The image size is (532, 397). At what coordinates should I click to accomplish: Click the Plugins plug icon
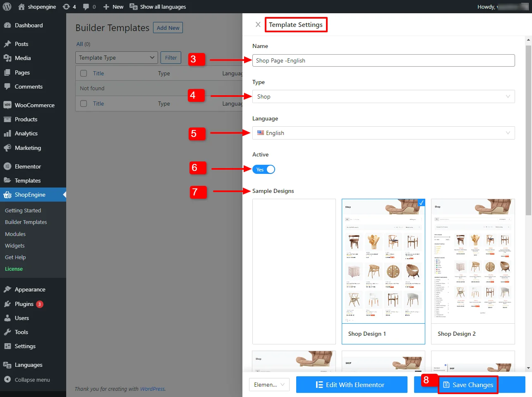point(7,304)
